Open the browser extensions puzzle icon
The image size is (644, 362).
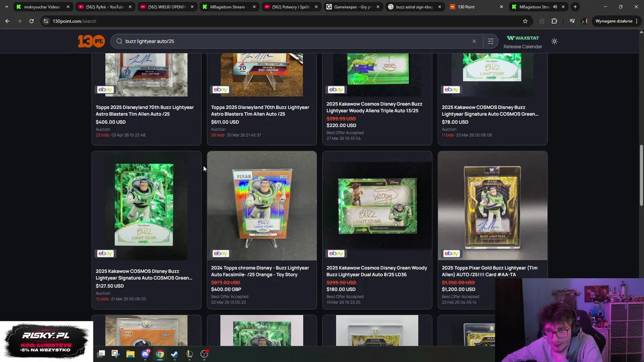(554, 21)
